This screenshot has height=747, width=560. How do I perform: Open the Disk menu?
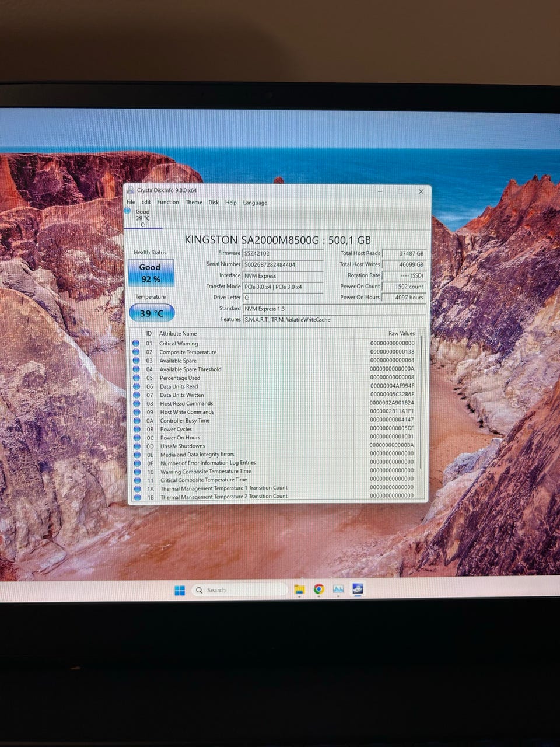(x=213, y=203)
